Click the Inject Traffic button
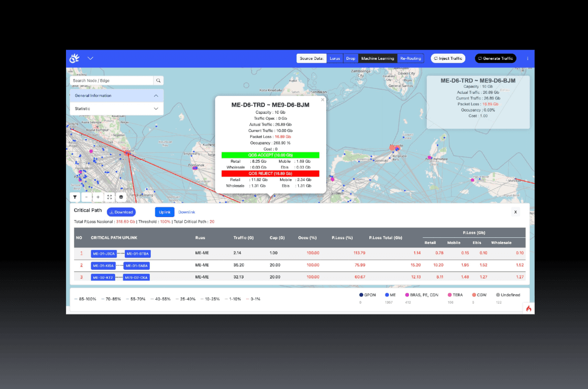 click(x=447, y=58)
